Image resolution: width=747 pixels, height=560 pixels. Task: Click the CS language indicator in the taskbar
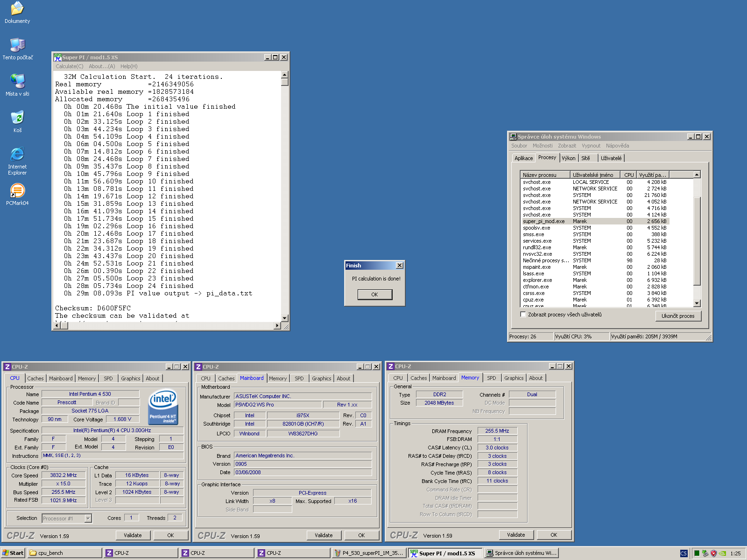(x=684, y=553)
